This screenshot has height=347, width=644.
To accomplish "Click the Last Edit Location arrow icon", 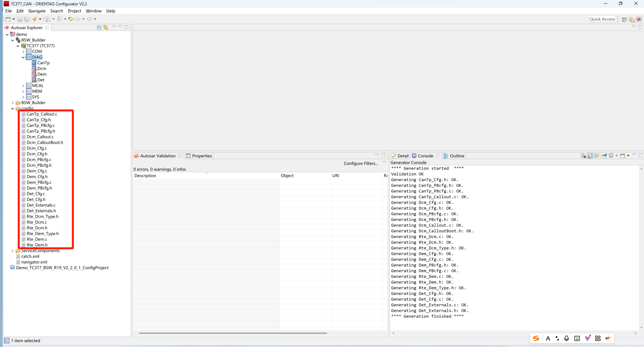I will tap(71, 19).
